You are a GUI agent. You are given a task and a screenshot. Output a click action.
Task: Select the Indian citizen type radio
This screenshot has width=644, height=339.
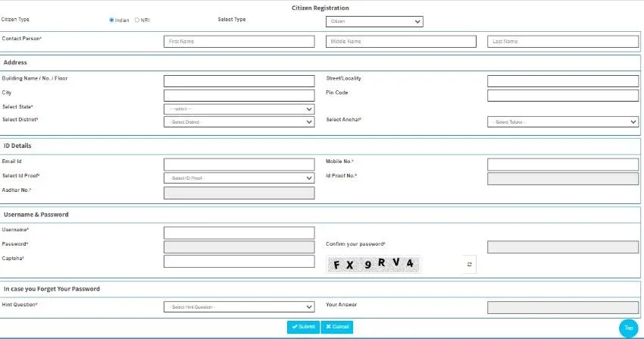(112, 20)
